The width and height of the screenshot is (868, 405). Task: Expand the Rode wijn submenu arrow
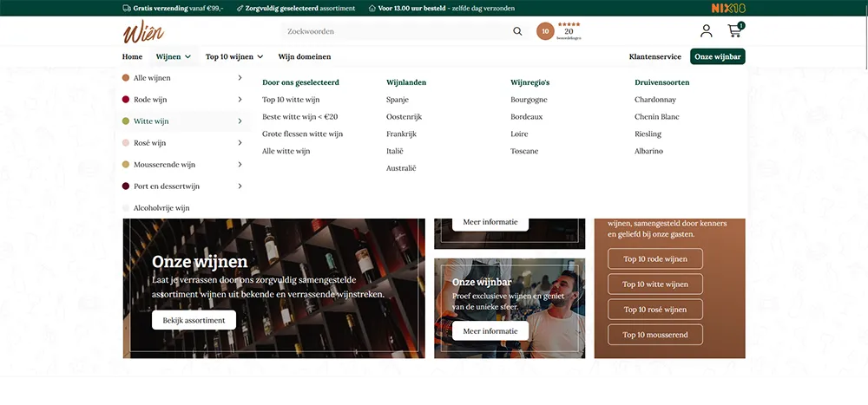[240, 100]
